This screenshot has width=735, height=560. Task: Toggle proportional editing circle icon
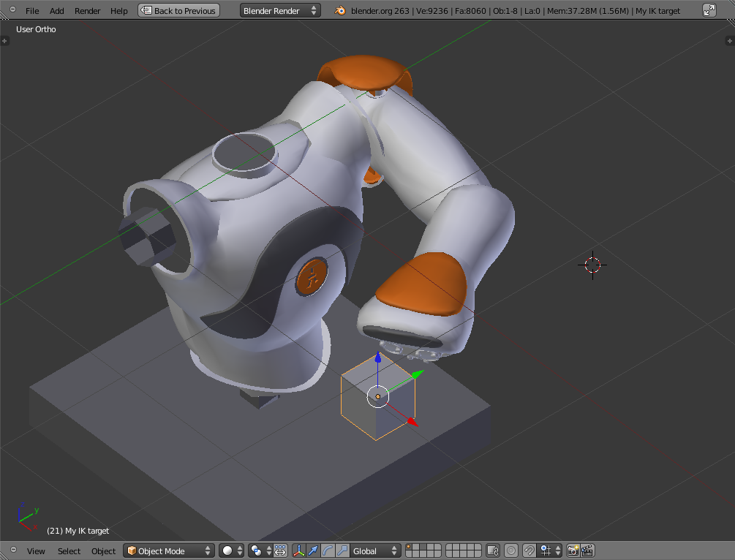[x=511, y=550]
